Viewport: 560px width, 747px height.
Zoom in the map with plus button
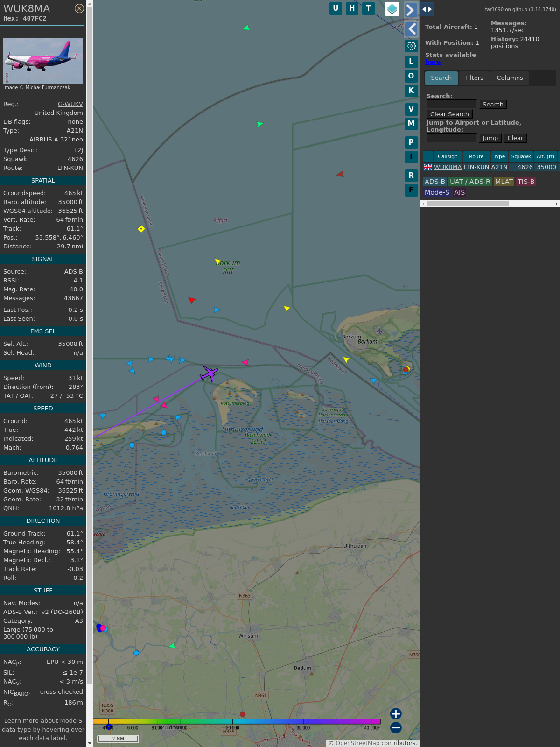pyautogui.click(x=396, y=714)
